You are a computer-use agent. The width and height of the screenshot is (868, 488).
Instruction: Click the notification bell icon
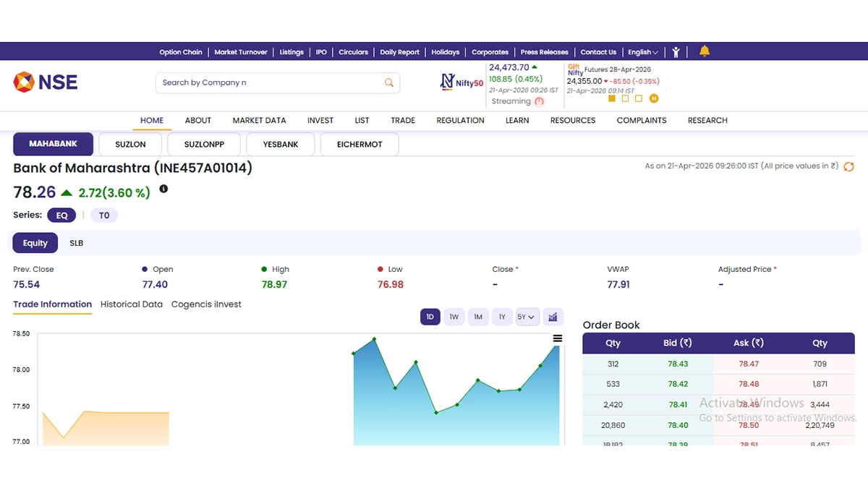point(705,51)
